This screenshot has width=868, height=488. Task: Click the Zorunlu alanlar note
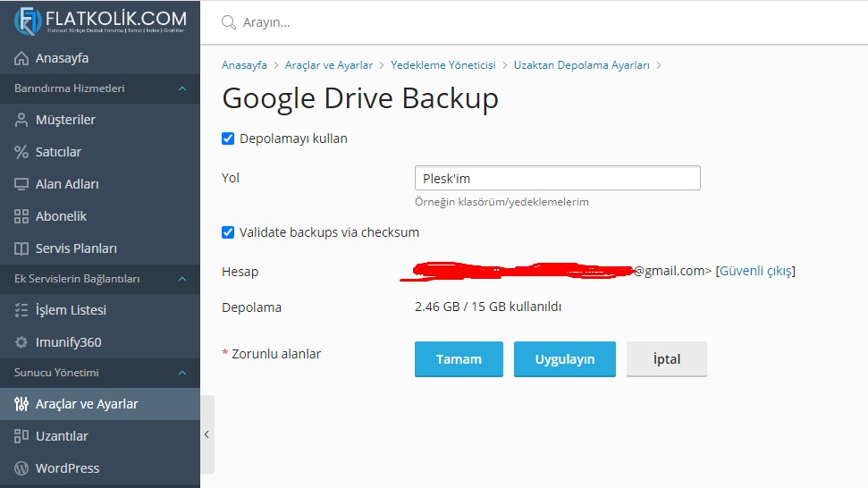tap(271, 354)
